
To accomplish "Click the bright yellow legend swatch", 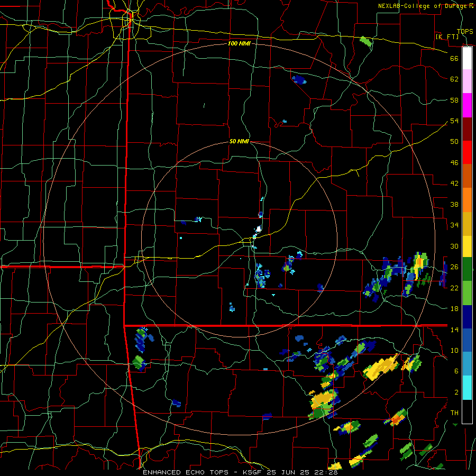I will 467,246.
